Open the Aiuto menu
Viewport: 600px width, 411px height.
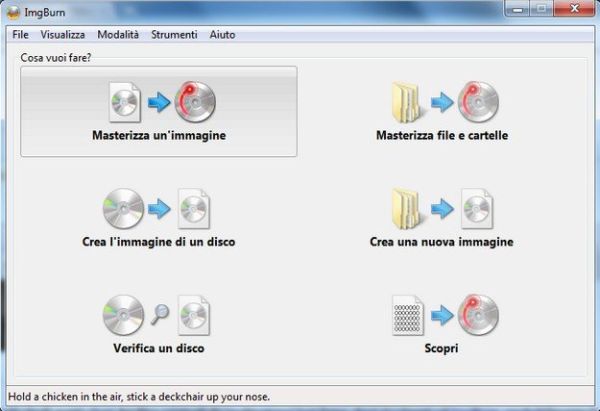(x=222, y=35)
